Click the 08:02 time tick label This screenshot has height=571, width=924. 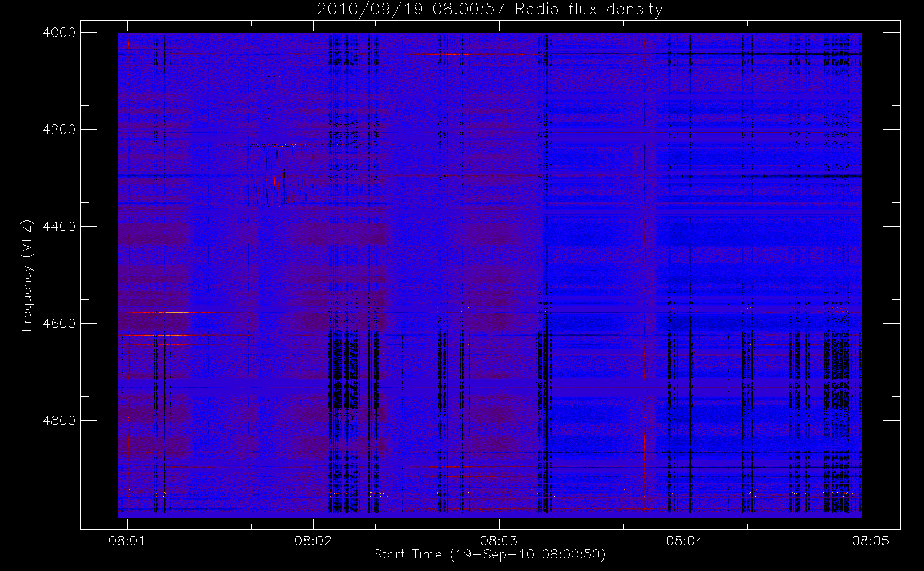[x=313, y=541]
